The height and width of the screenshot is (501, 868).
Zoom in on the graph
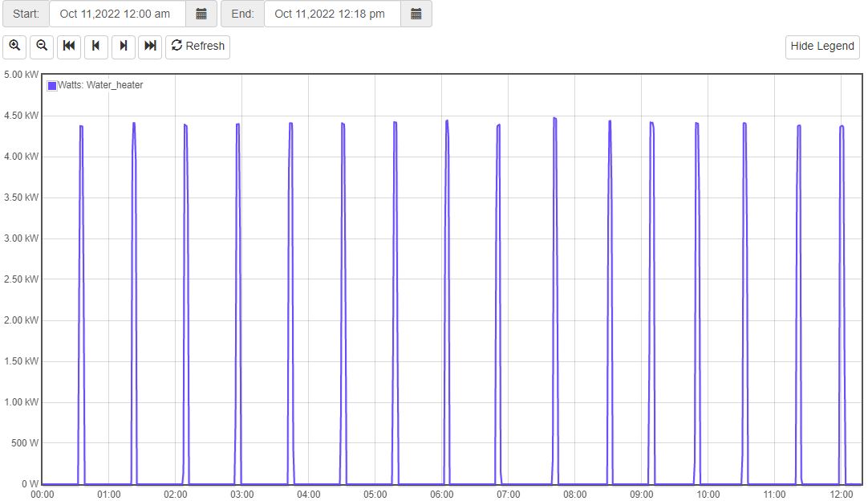[15, 46]
